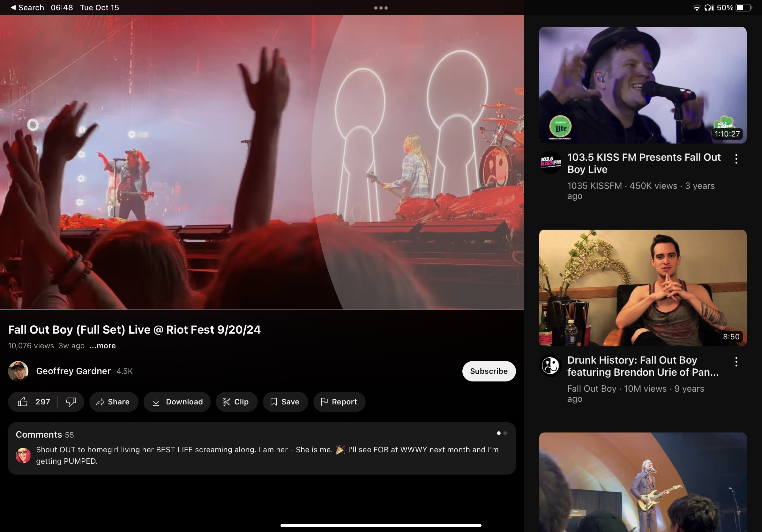Tap the '4.5K' subscriber count
Viewport: 762px width, 532px height.
[x=124, y=371]
